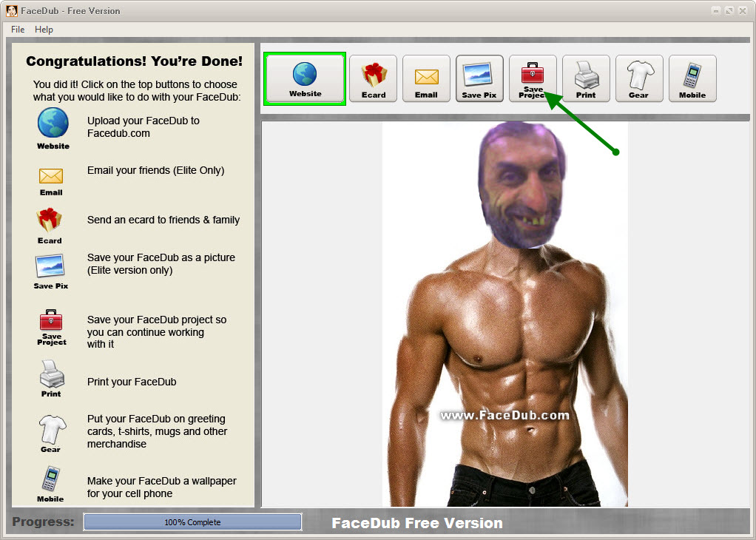The width and height of the screenshot is (756, 540).
Task: Click the Mobile phone icon in left panel
Action: point(51,479)
